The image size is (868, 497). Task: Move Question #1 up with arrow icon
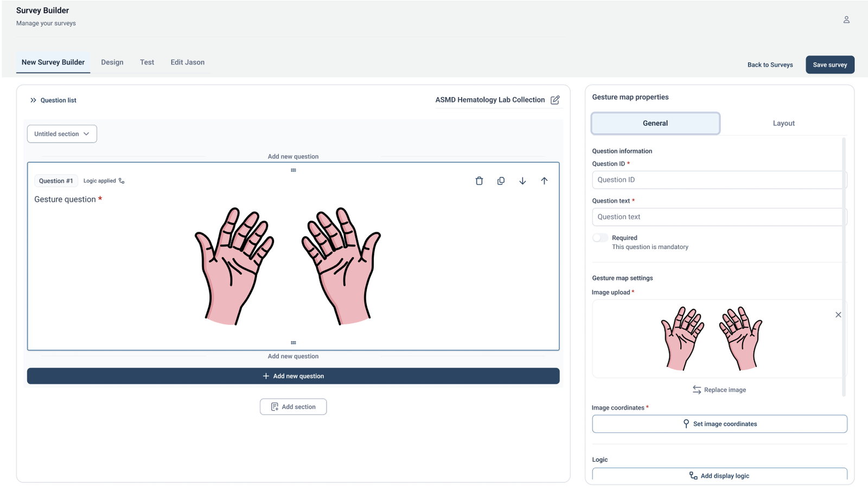[x=544, y=181]
